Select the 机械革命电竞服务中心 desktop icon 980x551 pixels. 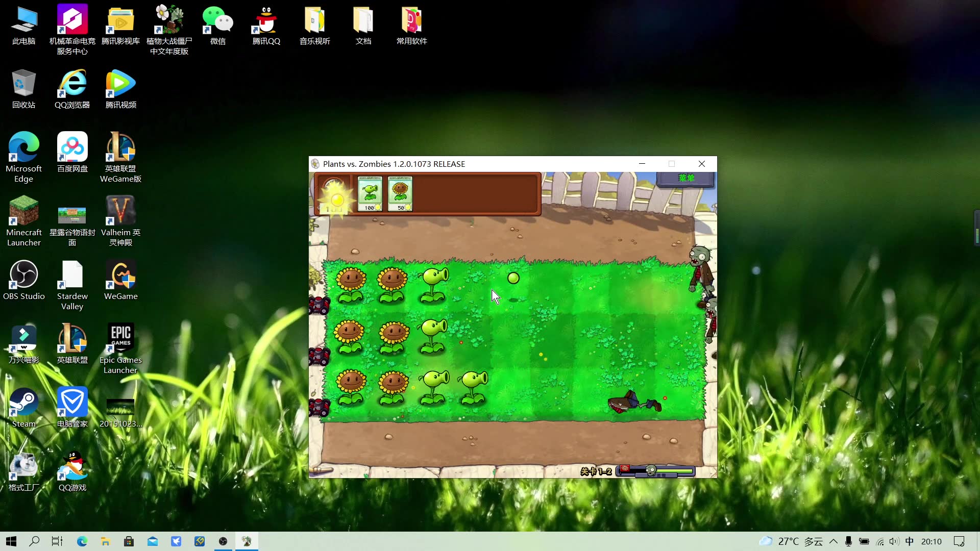(x=72, y=30)
